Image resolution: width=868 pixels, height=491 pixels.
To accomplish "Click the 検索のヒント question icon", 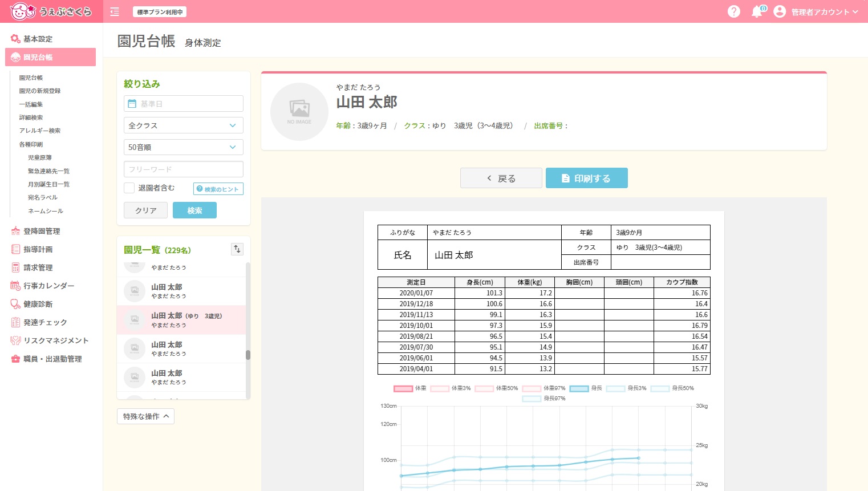I will point(199,189).
